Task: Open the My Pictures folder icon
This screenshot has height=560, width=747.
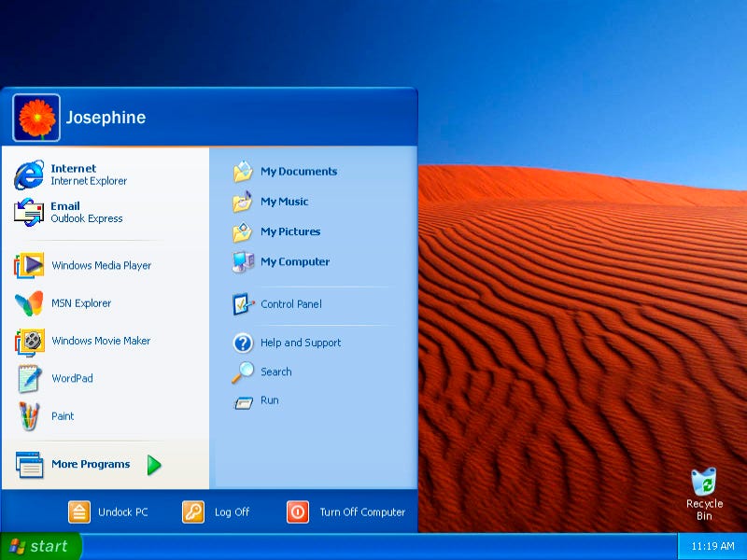Action: pos(243,231)
